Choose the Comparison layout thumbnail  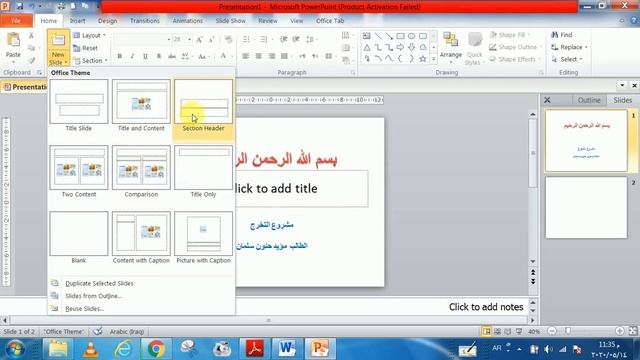tap(141, 172)
